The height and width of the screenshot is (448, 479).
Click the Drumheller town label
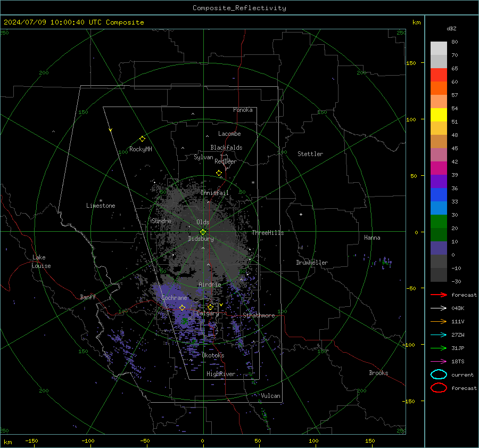[x=312, y=263]
